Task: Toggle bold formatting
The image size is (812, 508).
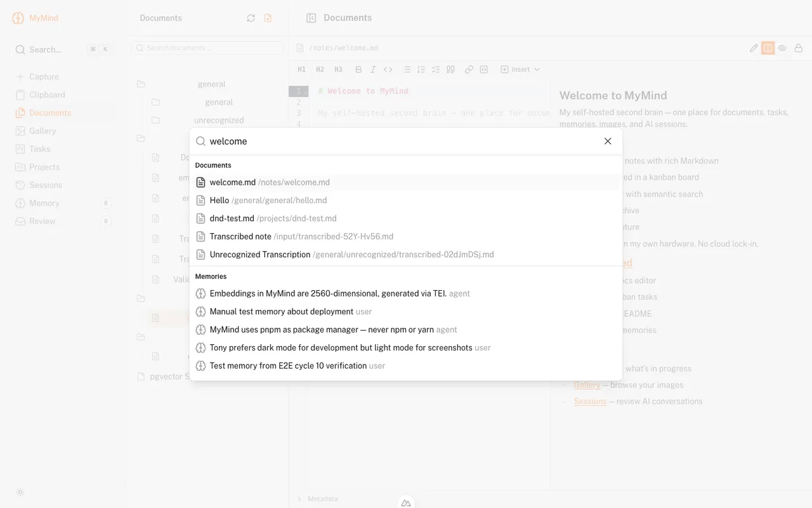Action: [x=358, y=69]
